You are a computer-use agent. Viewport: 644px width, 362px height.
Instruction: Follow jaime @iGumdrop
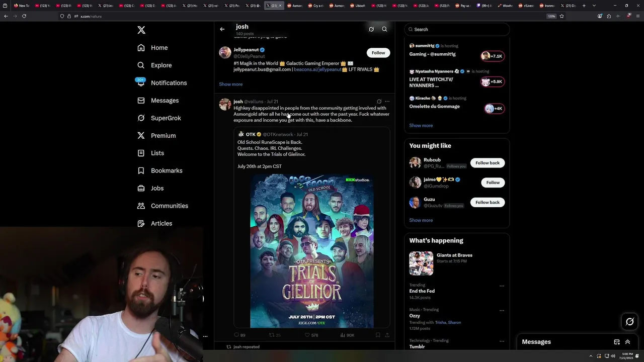(493, 183)
